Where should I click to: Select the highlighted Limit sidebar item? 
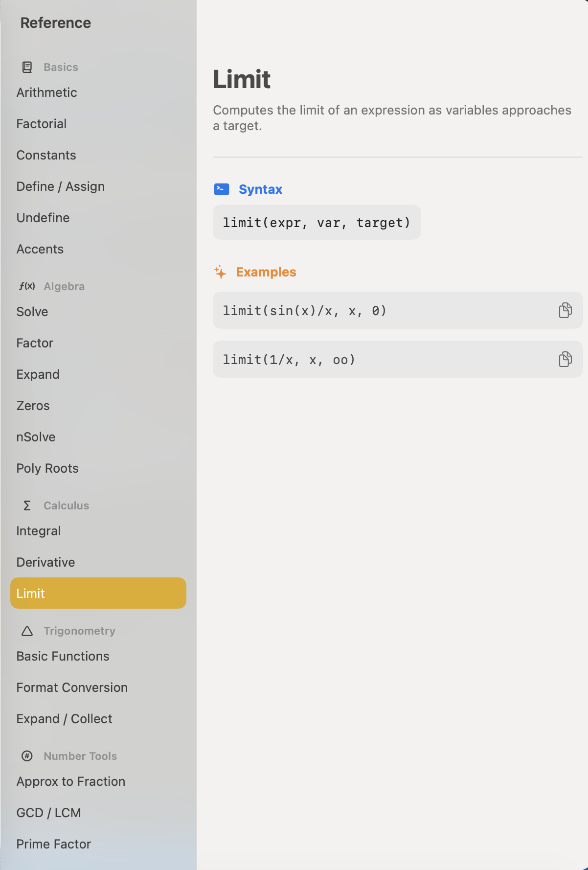[x=98, y=593]
